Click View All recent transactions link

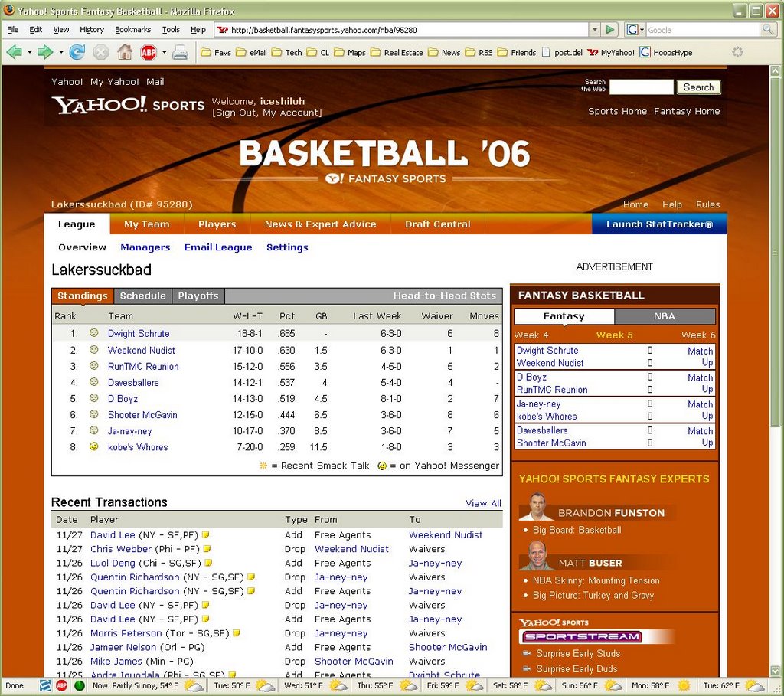click(483, 503)
